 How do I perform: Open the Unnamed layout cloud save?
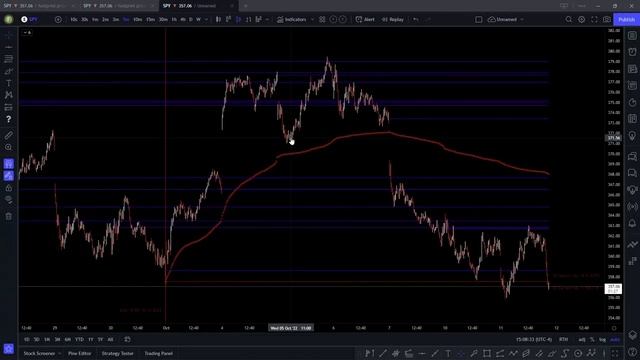502,19
